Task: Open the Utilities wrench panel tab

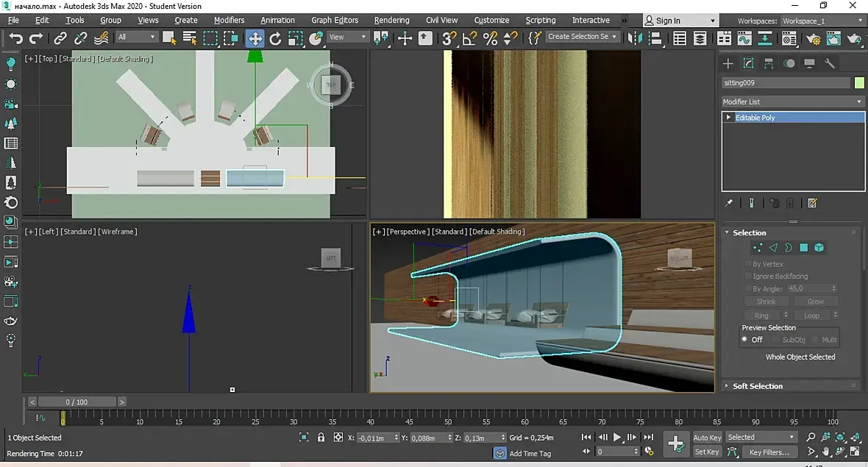Action: 830,64
